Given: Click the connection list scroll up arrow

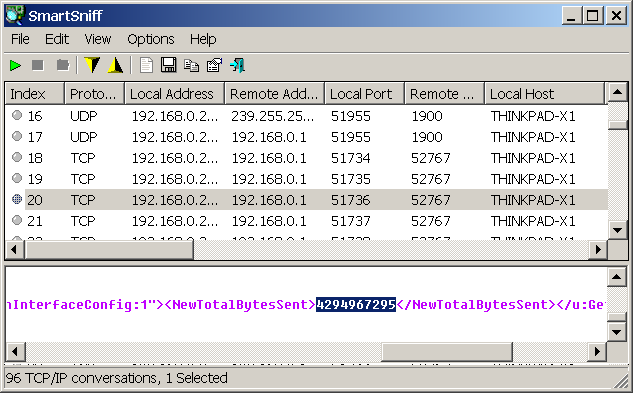Looking at the screenshot, I should 617,93.
